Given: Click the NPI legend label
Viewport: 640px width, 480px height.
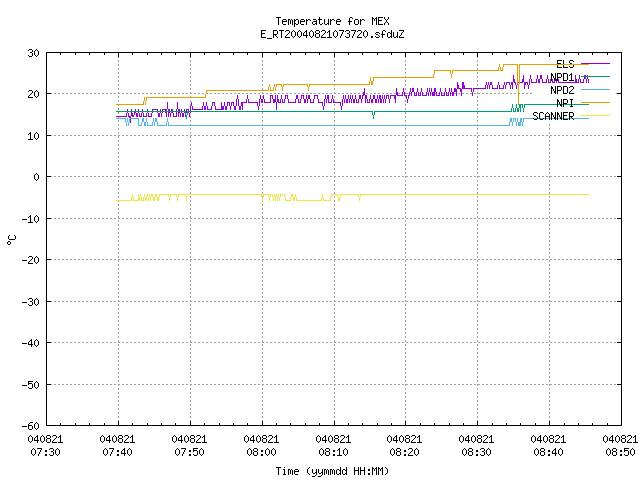Looking at the screenshot, I should coord(565,103).
